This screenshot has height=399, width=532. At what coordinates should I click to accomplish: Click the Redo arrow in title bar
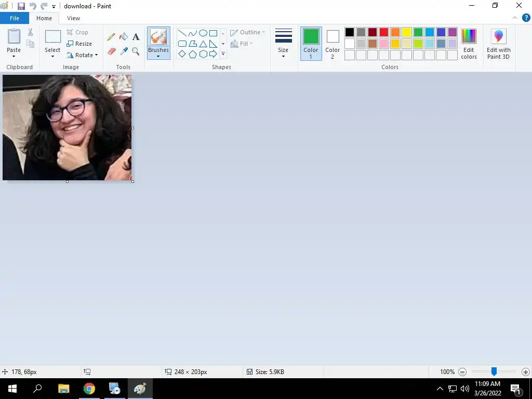coord(44,6)
